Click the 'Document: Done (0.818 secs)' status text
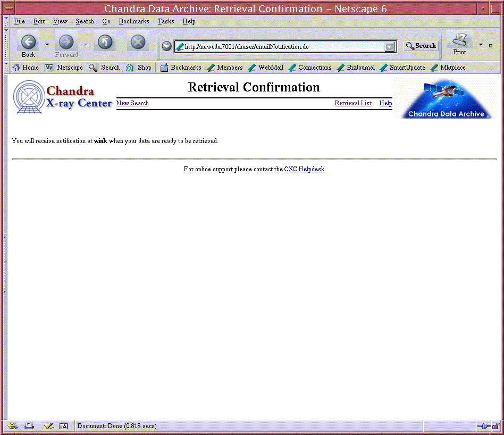The image size is (504, 435). (x=117, y=426)
